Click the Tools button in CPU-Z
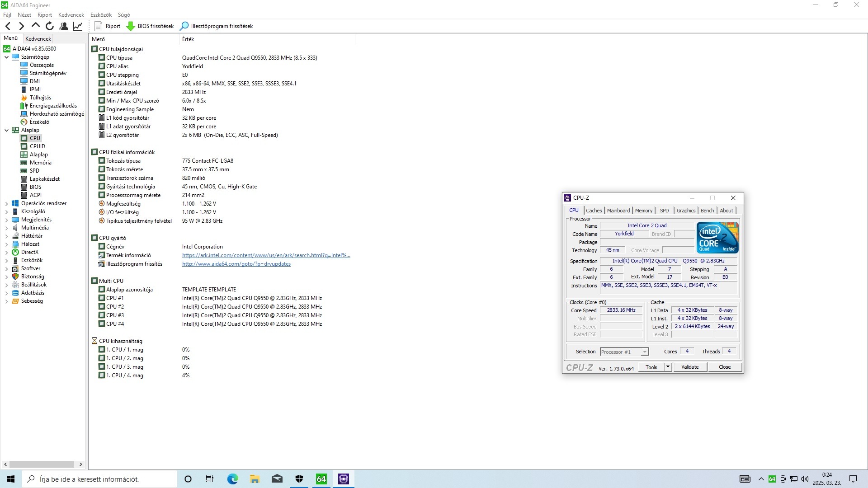868x488 pixels. click(x=651, y=367)
